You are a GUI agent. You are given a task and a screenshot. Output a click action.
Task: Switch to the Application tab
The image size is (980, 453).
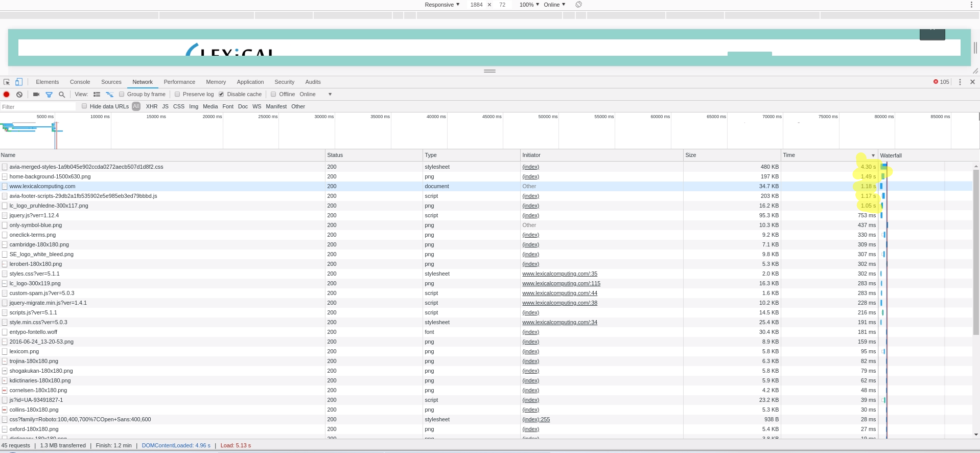pyautogui.click(x=250, y=82)
